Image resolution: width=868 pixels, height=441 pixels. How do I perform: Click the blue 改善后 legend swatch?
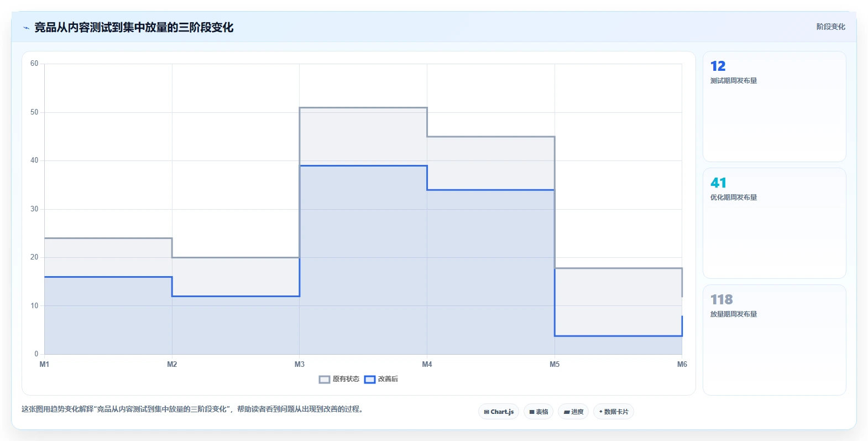click(370, 380)
